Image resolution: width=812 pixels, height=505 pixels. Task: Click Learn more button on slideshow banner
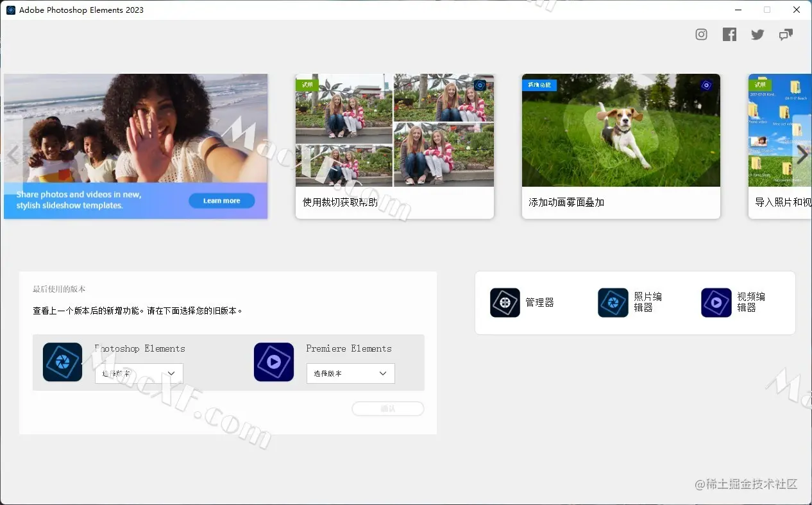[221, 201]
